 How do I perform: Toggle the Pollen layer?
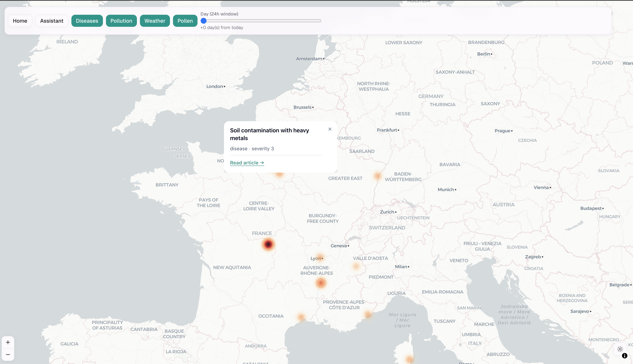coord(185,21)
